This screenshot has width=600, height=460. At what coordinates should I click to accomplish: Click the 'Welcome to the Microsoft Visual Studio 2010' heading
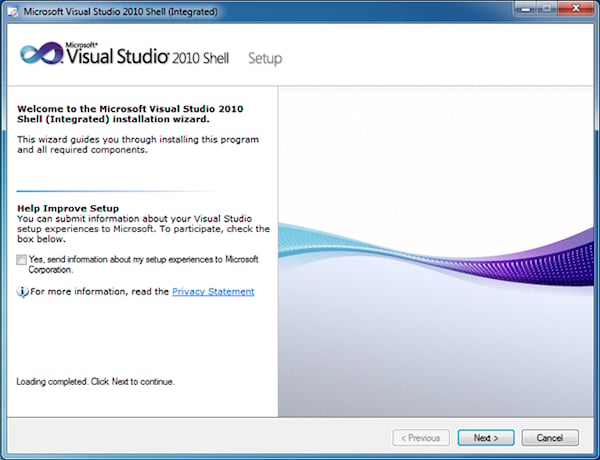tap(130, 114)
